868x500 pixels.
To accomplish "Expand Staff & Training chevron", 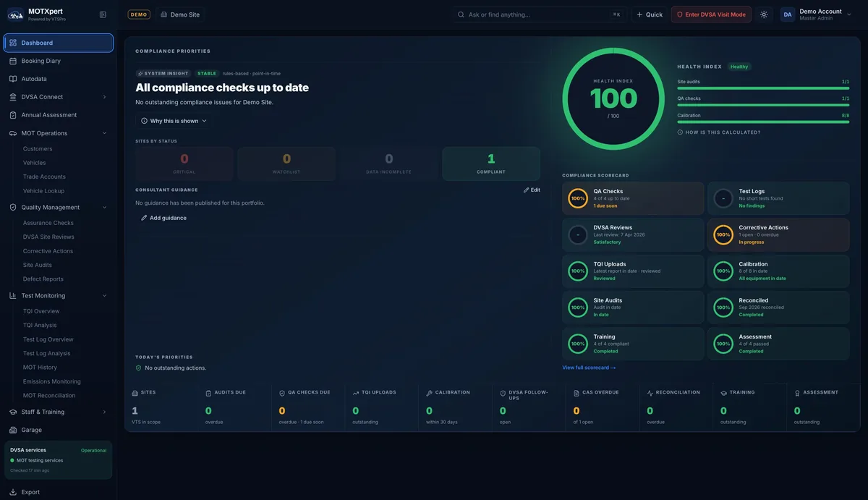I will (104, 412).
